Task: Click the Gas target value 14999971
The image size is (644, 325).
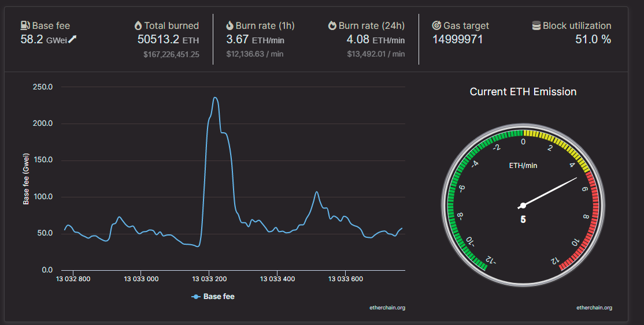Action: click(457, 39)
